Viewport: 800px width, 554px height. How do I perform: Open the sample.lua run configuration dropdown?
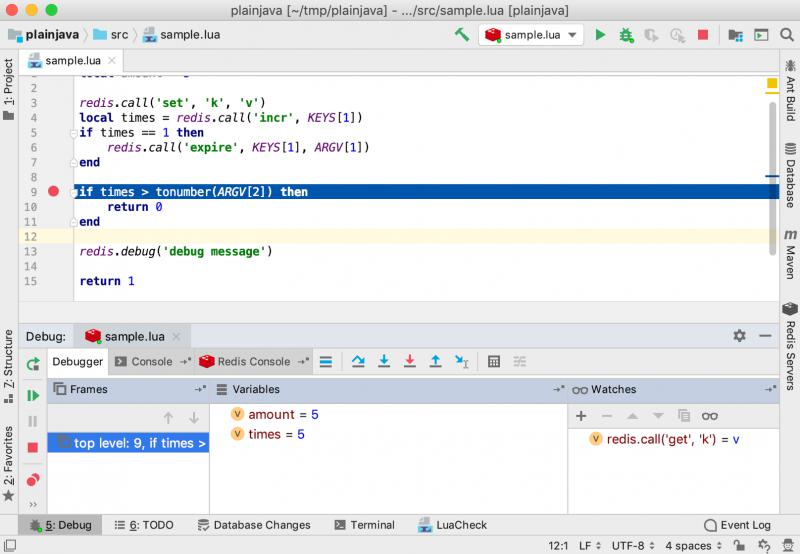[531, 35]
